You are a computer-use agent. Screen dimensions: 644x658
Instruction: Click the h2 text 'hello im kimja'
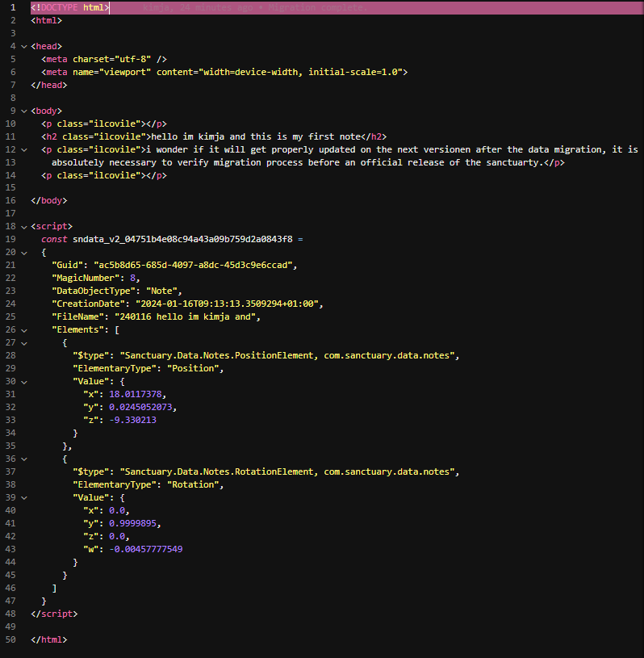coord(187,136)
